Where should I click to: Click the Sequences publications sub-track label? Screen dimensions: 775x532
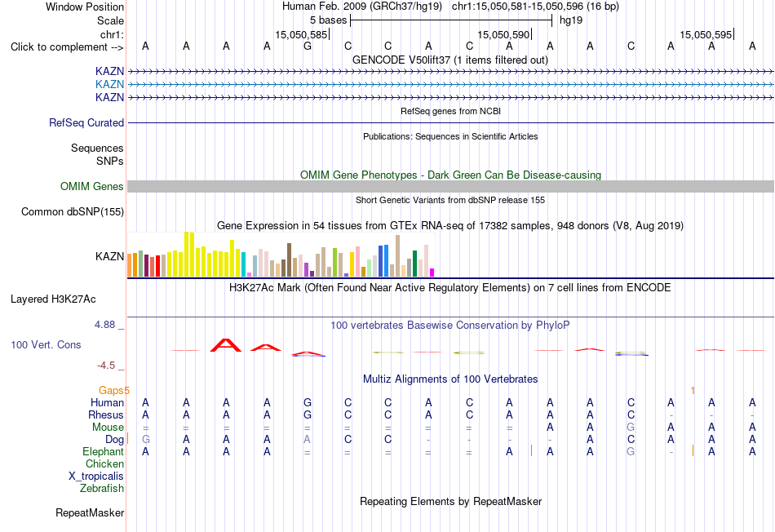click(97, 148)
